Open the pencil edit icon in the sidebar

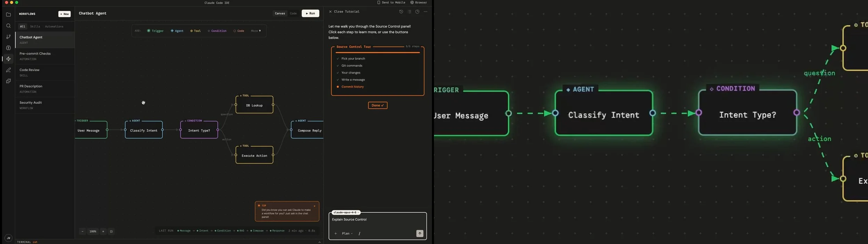click(8, 70)
